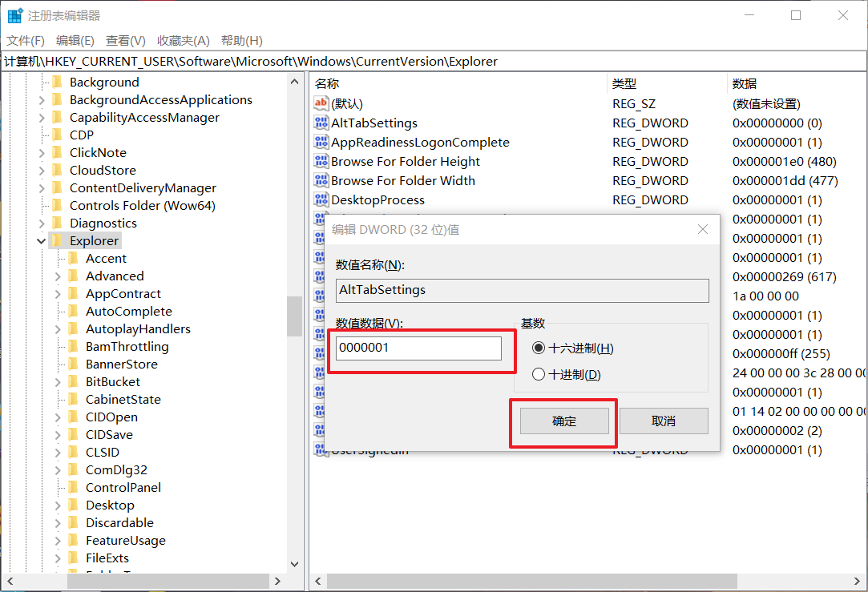Screen dimensions: 868x592
Task: Click the Browse For Folder Height icon
Action: 321,161
